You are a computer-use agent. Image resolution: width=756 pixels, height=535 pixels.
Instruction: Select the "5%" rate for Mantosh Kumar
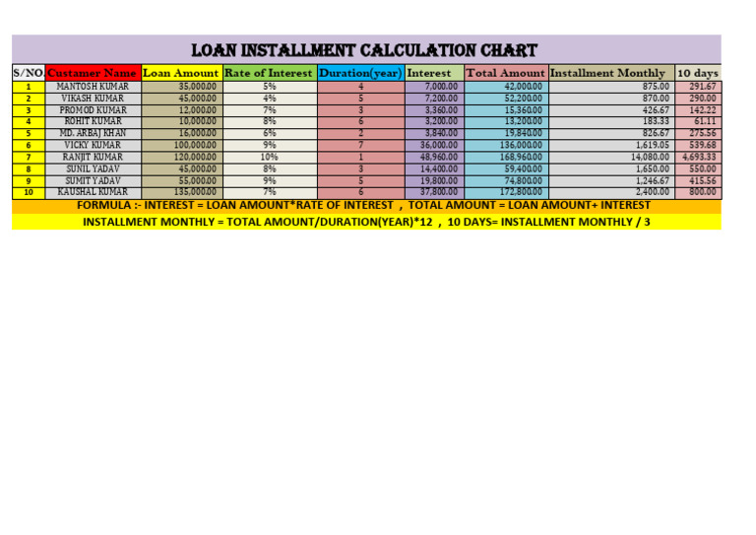coord(270,87)
